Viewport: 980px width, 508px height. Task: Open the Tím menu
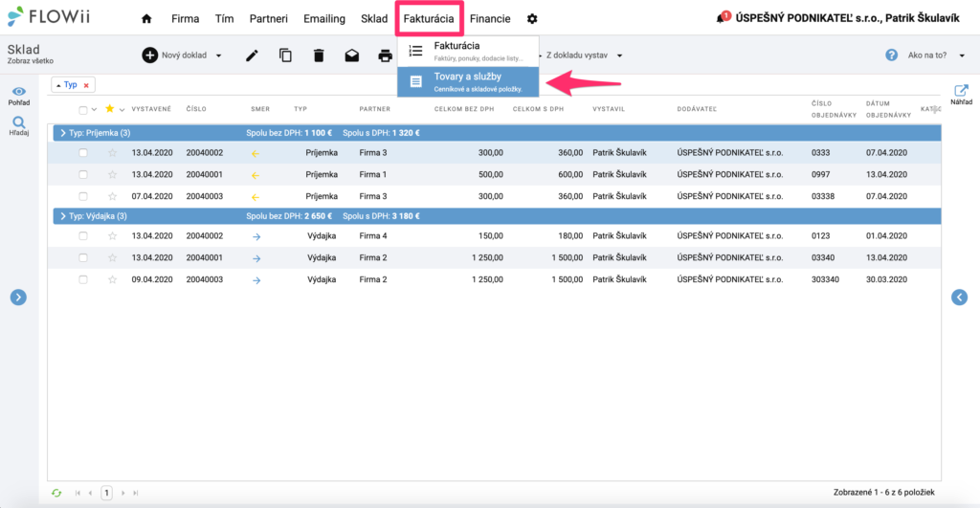pyautogui.click(x=224, y=19)
